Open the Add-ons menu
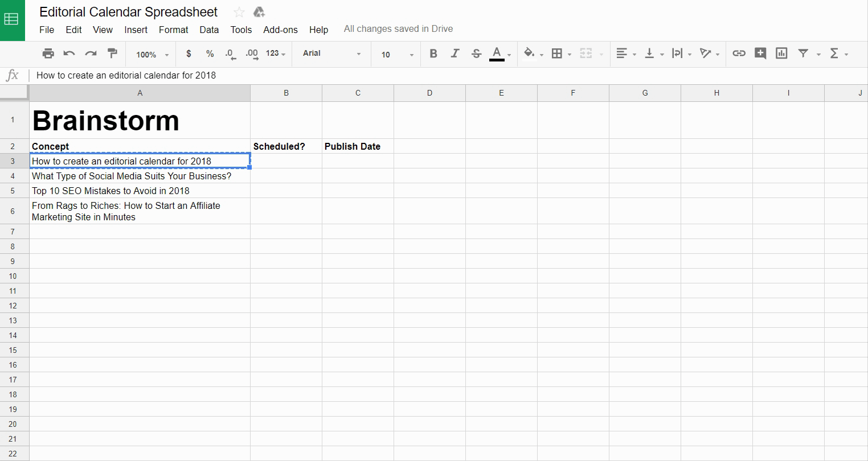 [x=280, y=30]
